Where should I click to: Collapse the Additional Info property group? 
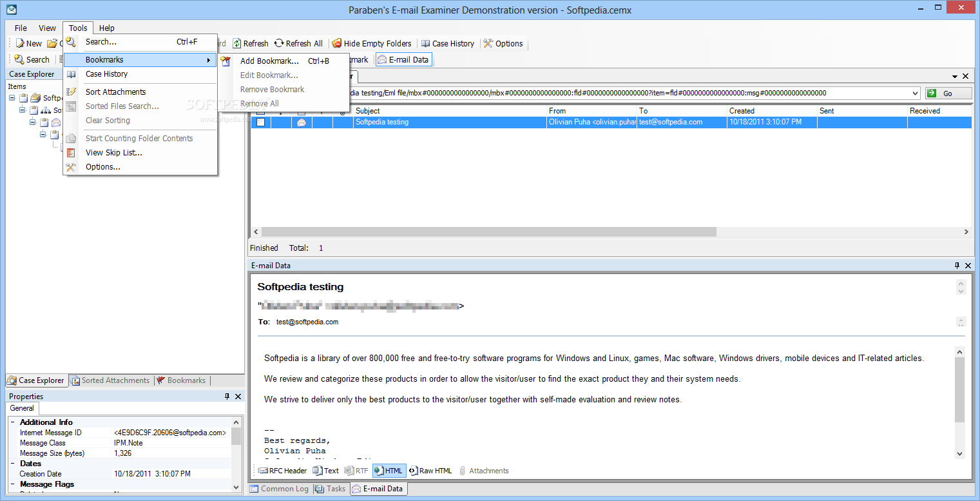point(12,422)
